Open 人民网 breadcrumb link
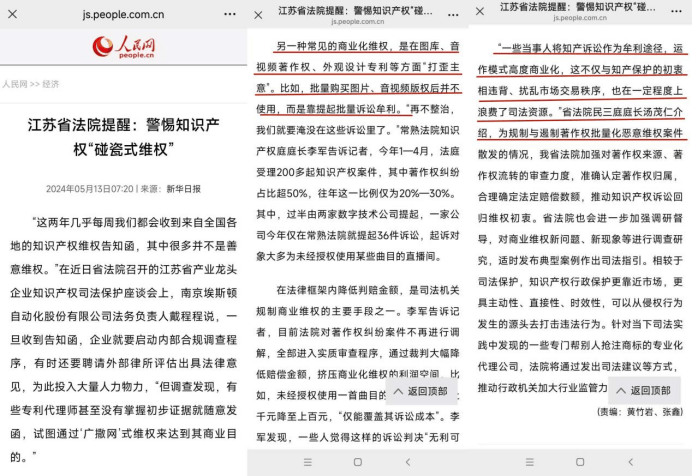 coord(15,84)
